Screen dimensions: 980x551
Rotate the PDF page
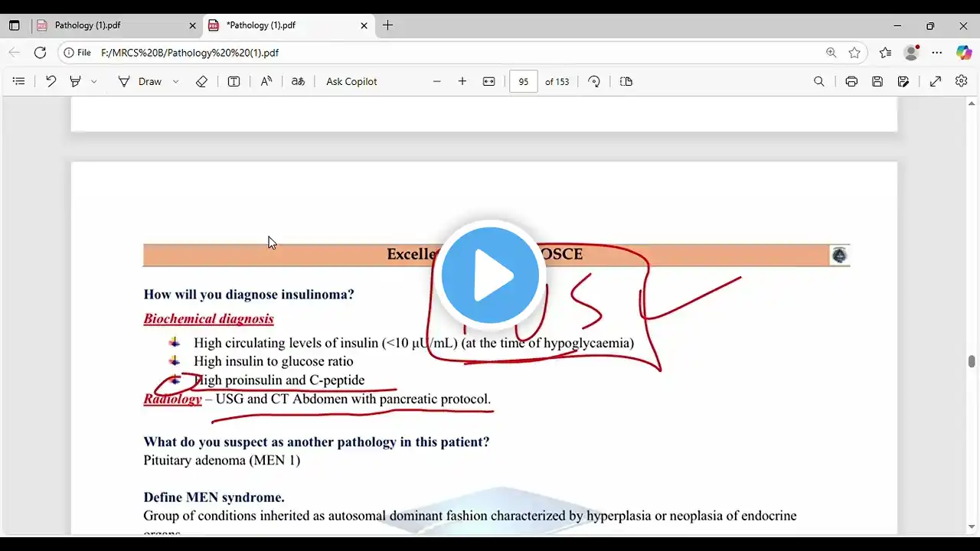point(594,81)
